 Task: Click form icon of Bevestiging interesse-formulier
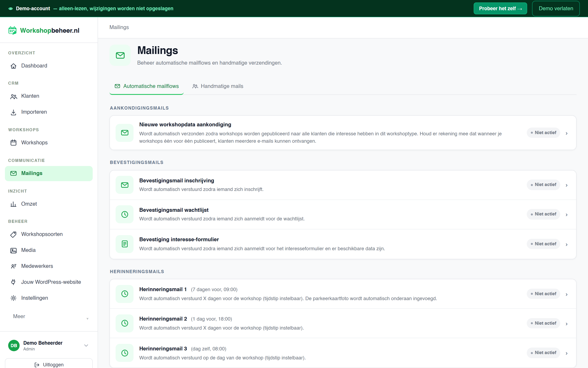pos(125,244)
